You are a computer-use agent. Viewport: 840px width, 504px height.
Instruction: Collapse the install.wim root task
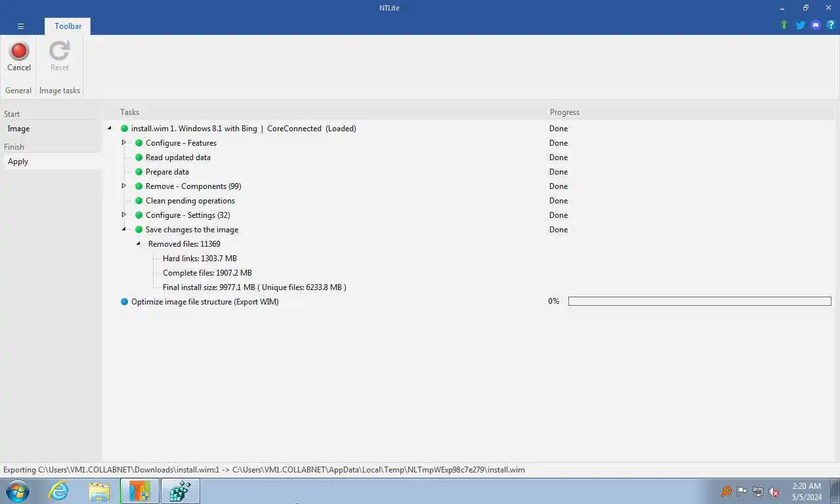pyautogui.click(x=110, y=129)
